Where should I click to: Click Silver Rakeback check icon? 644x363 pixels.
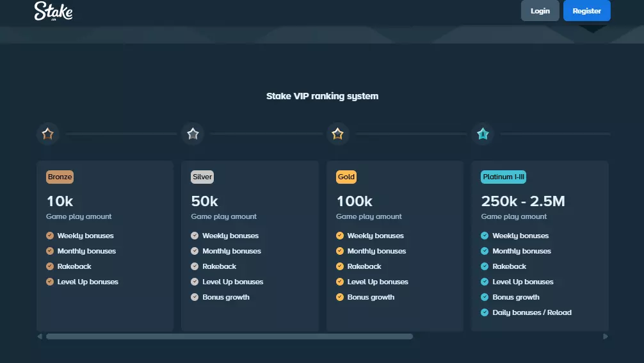[x=195, y=266]
